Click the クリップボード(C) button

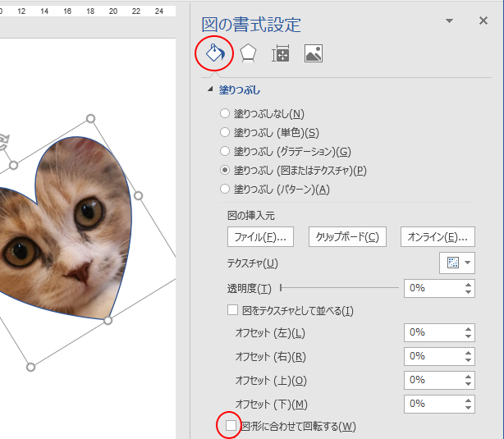click(347, 237)
